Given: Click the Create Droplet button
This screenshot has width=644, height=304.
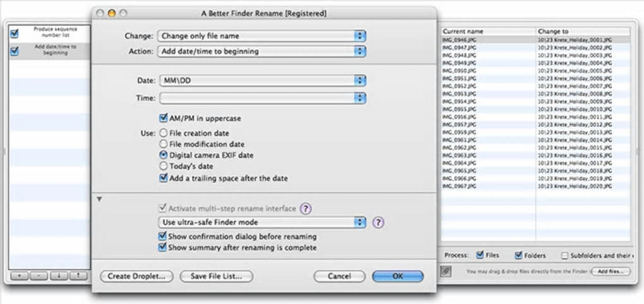Looking at the screenshot, I should tap(136, 276).
